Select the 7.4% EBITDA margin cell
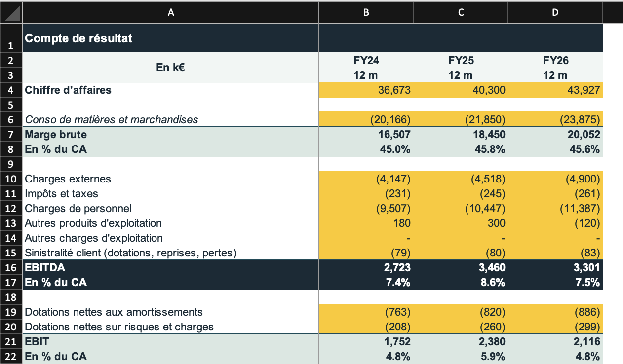Viewport: 623px width, 364px height. [366, 283]
